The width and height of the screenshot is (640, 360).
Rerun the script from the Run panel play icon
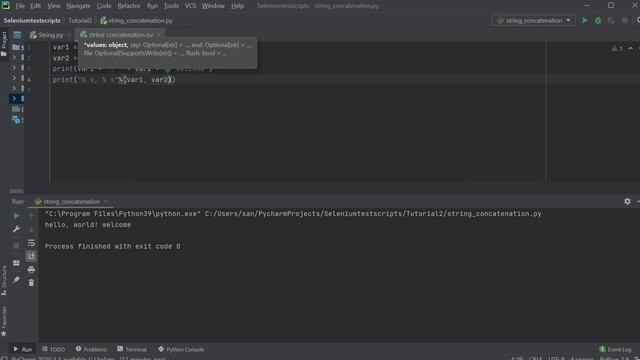coord(16,216)
